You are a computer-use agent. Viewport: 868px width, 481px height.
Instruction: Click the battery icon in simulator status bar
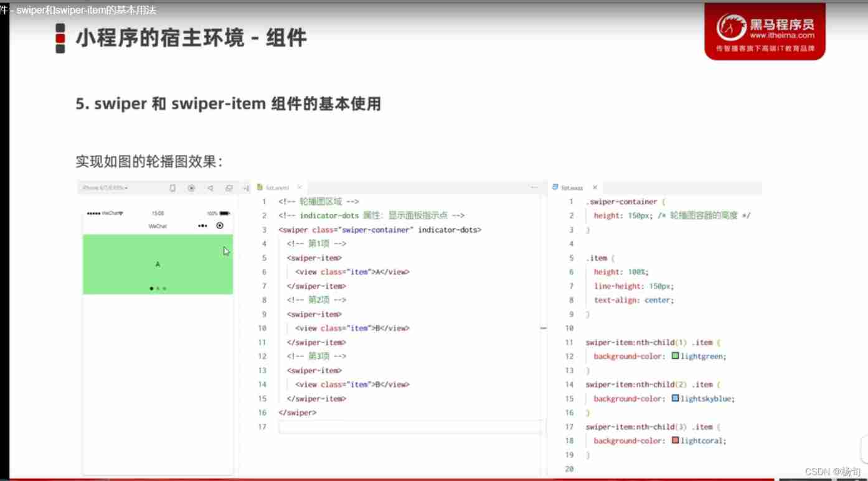pyautogui.click(x=225, y=213)
